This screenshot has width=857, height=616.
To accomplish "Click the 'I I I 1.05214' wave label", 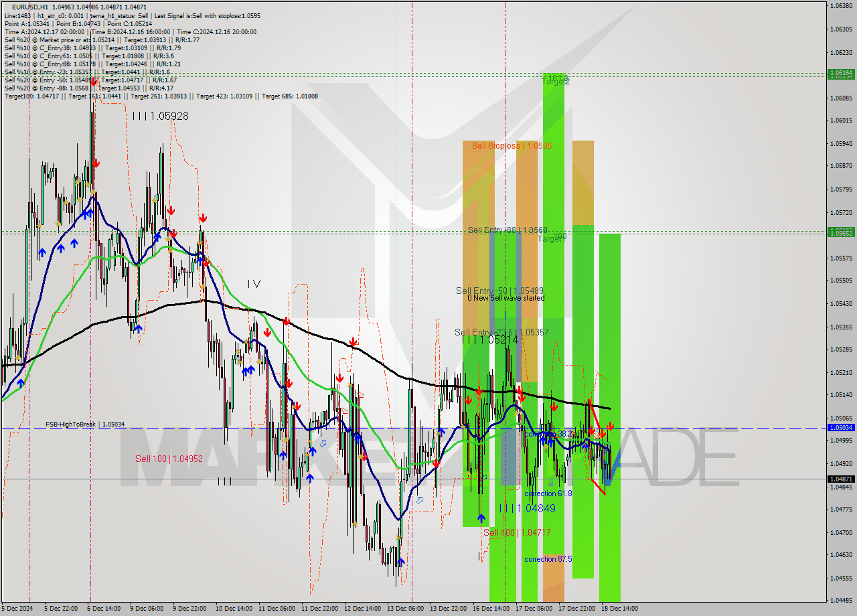I will (x=490, y=340).
